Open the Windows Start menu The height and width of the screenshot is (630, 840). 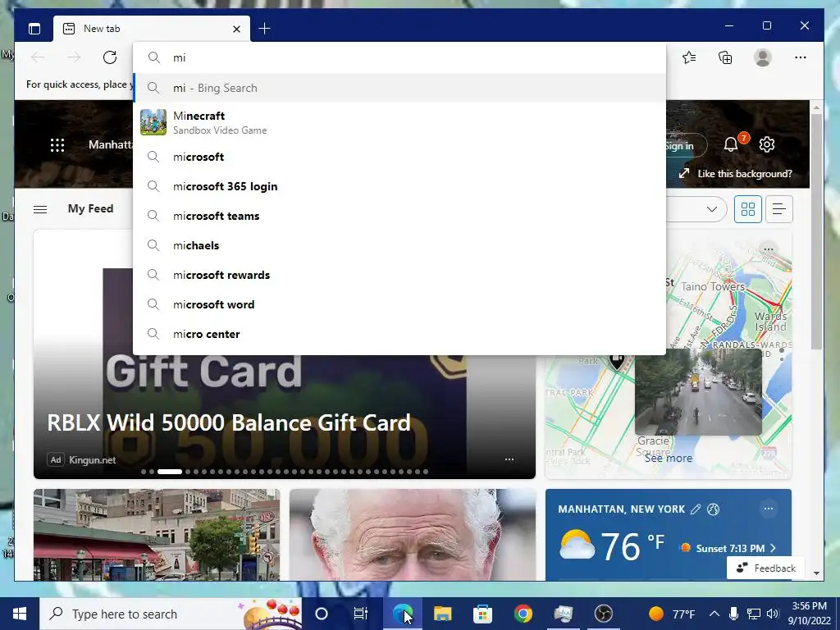[20, 614]
